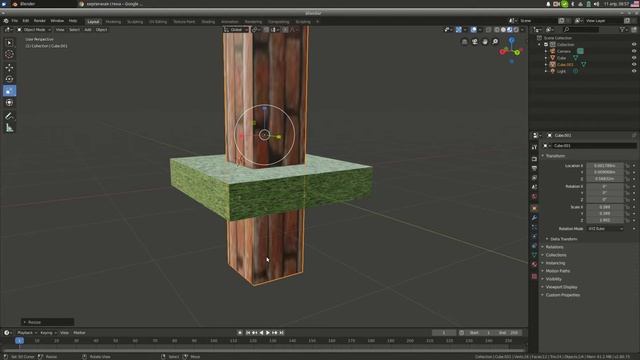Image resolution: width=640 pixels, height=360 pixels.
Task: Click the red X axis of the navigation gizmo
Action: (x=502, y=52)
